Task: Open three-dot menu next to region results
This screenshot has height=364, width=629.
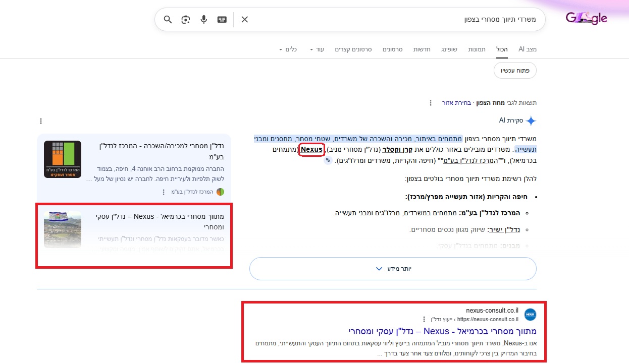Action: [431, 103]
